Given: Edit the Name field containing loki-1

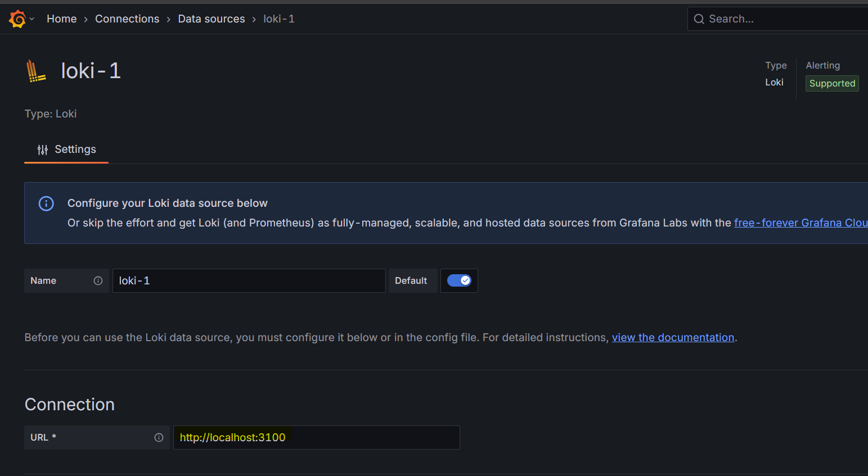Looking at the screenshot, I should point(249,281).
